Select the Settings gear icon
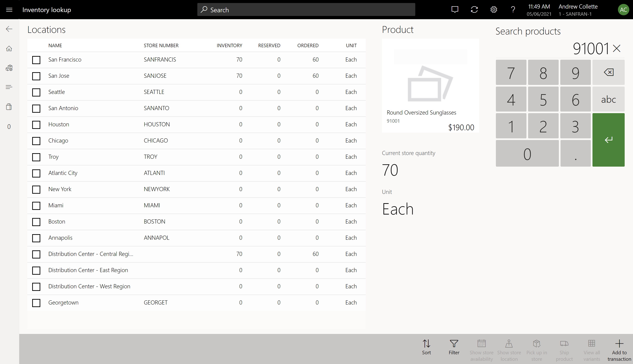 pos(493,9)
